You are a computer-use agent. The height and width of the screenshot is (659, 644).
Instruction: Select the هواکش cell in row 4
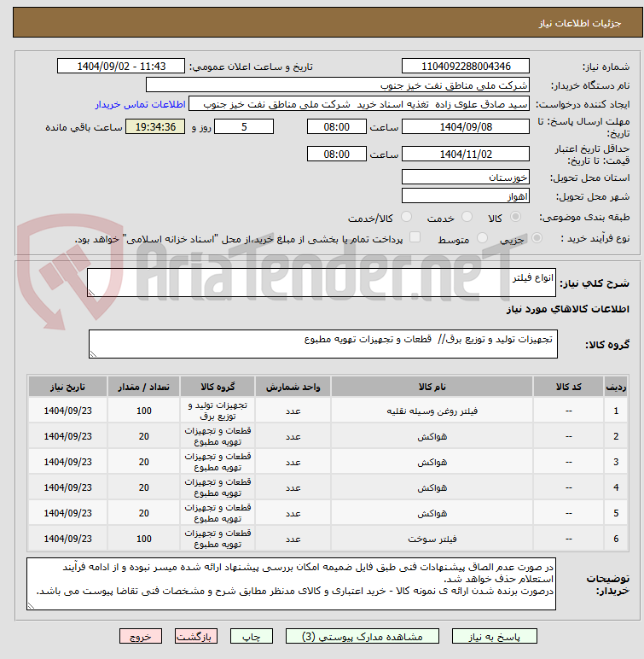click(432, 487)
